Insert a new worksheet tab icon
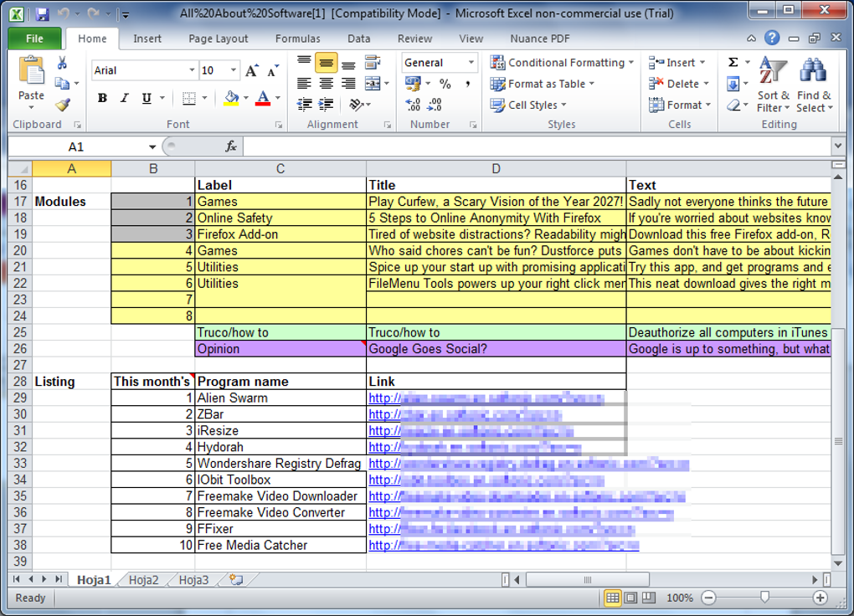 236,579
